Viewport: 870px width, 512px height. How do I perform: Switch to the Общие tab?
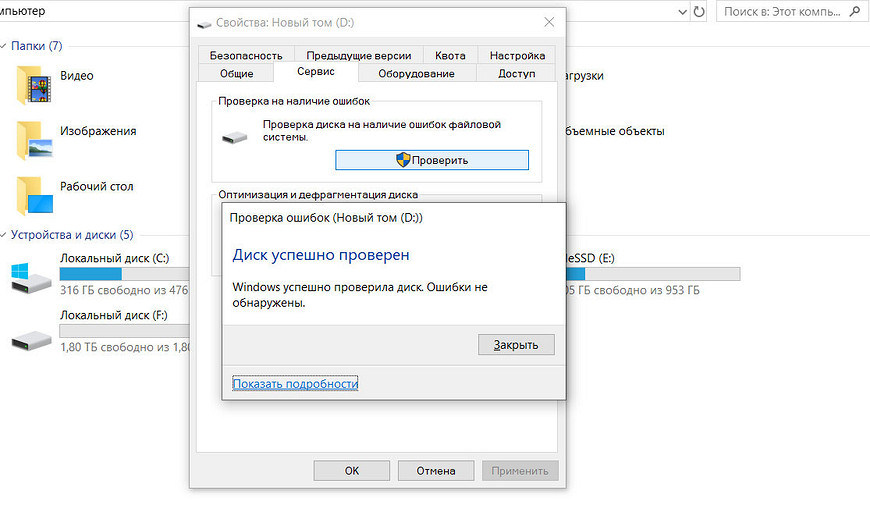point(236,73)
